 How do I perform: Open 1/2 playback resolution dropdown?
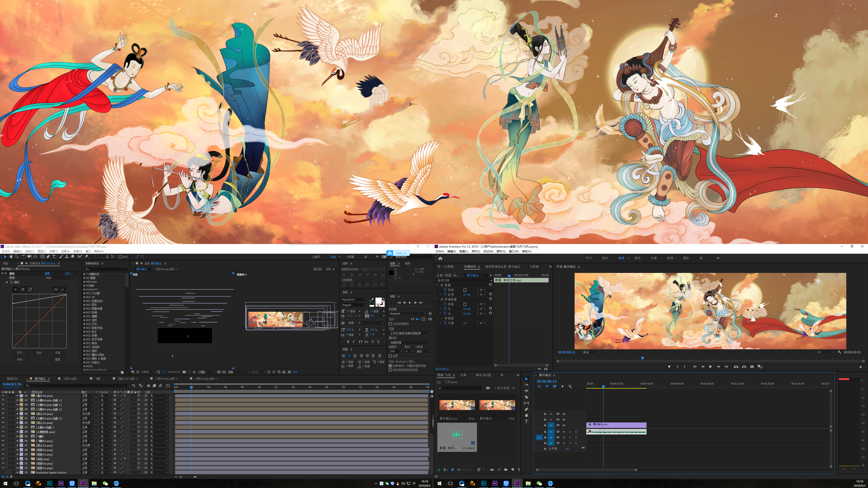[825, 352]
